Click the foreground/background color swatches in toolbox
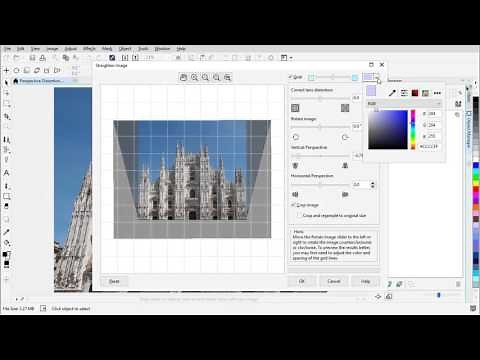480x360 pixels. (6, 254)
